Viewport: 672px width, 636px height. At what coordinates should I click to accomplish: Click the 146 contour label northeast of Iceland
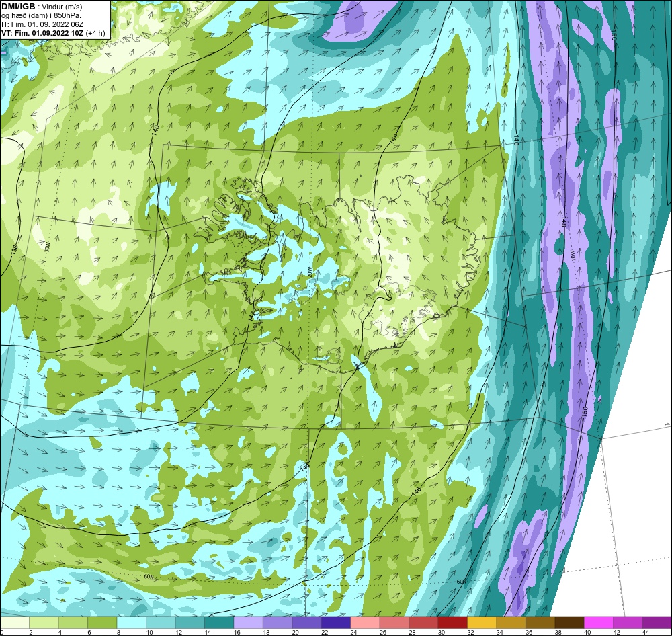coord(516,141)
